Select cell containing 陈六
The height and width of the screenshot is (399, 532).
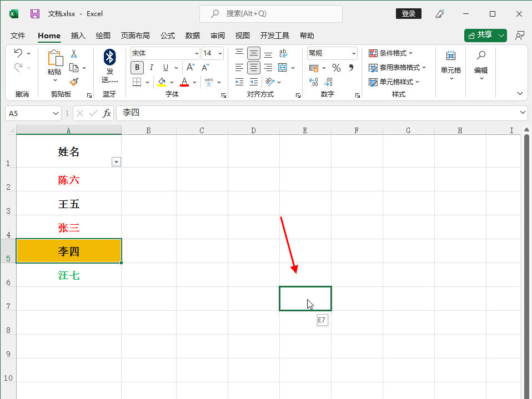point(69,180)
